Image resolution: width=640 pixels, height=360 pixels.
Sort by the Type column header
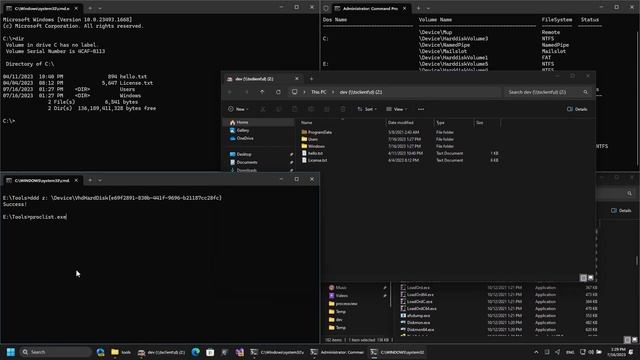pyautogui.click(x=440, y=122)
